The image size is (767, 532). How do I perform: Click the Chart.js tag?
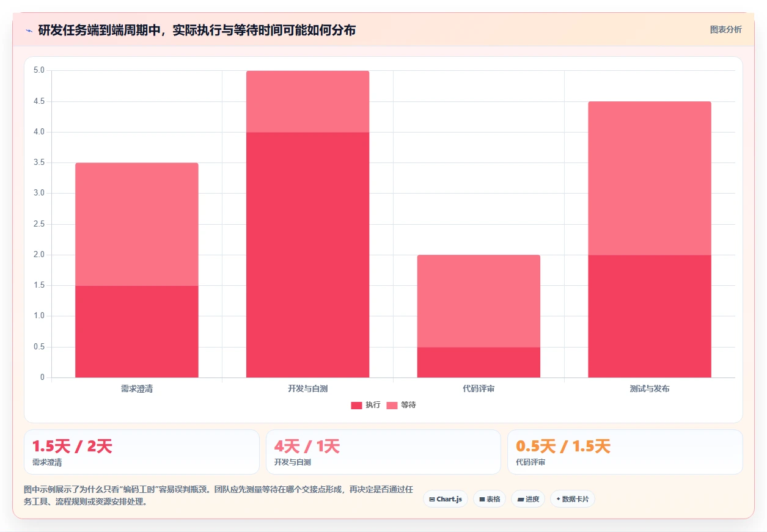tap(446, 499)
